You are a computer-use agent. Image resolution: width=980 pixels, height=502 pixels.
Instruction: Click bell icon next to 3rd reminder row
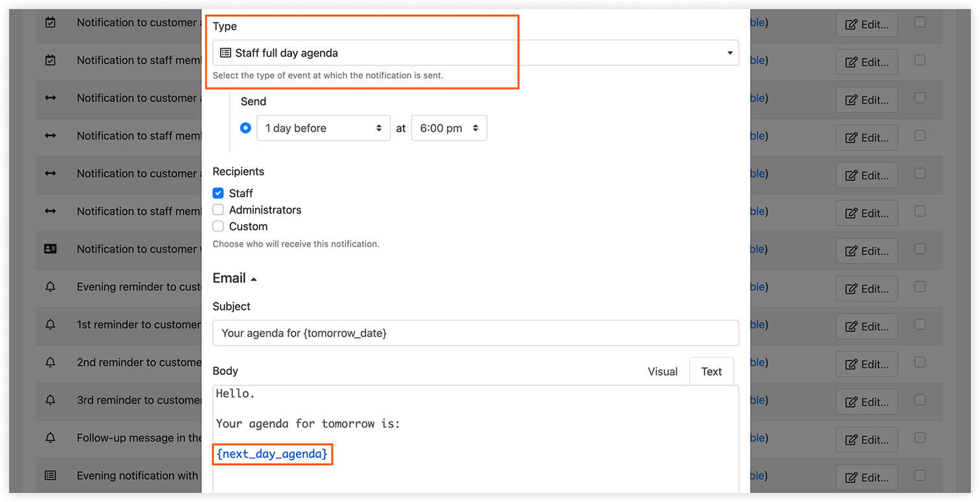point(51,400)
